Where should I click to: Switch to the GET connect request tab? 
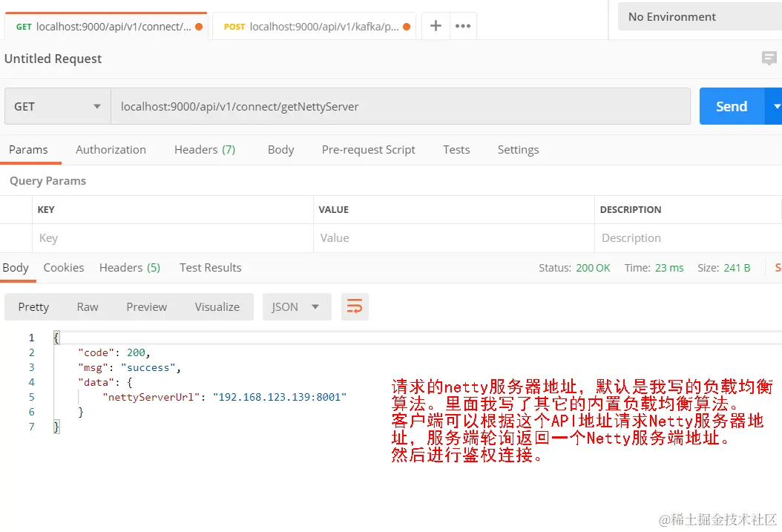coord(106,27)
